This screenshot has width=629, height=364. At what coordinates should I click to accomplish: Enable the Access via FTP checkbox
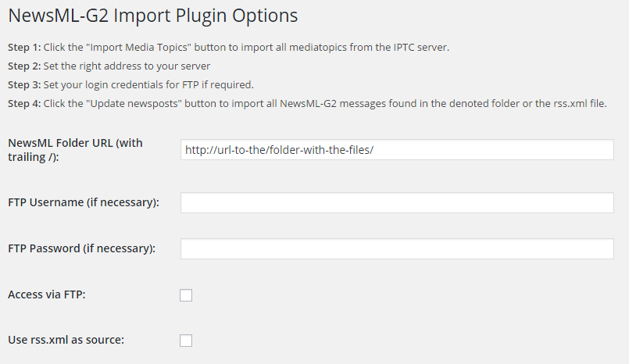(186, 295)
